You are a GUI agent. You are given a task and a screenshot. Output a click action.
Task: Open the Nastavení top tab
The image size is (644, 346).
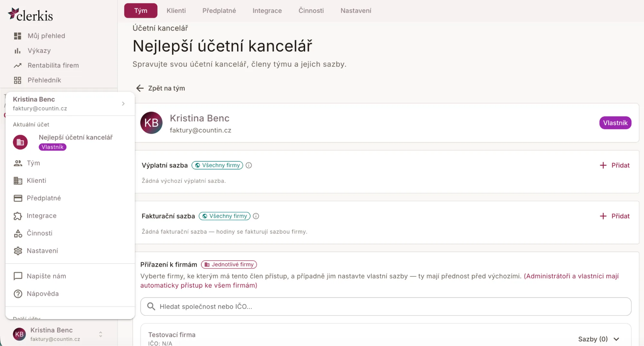(356, 11)
